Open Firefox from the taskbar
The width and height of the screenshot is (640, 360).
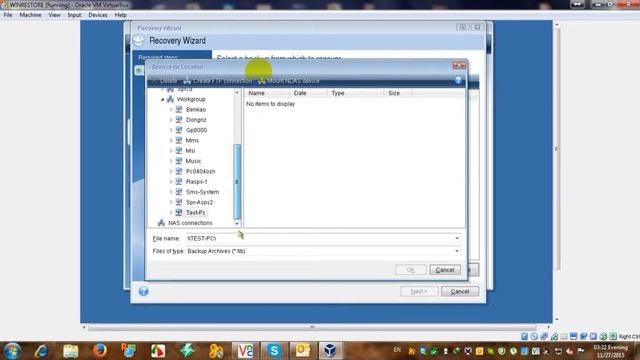[99, 351]
